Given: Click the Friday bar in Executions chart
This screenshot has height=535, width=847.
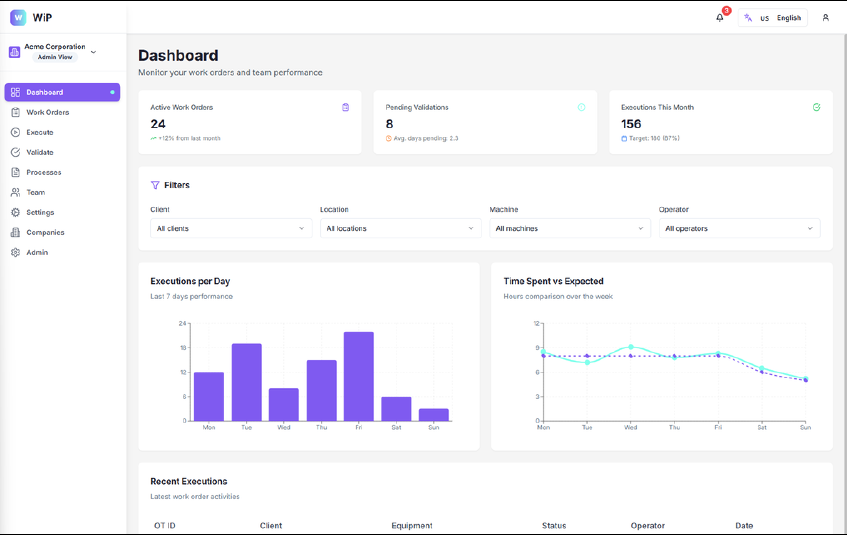Looking at the screenshot, I should pos(359,376).
